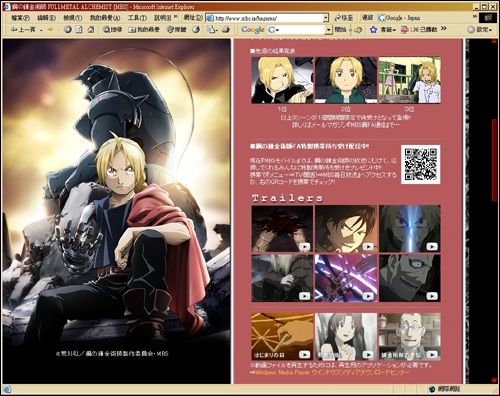Open Windows Media Player download center link
The image size is (500, 396).
point(332,372)
